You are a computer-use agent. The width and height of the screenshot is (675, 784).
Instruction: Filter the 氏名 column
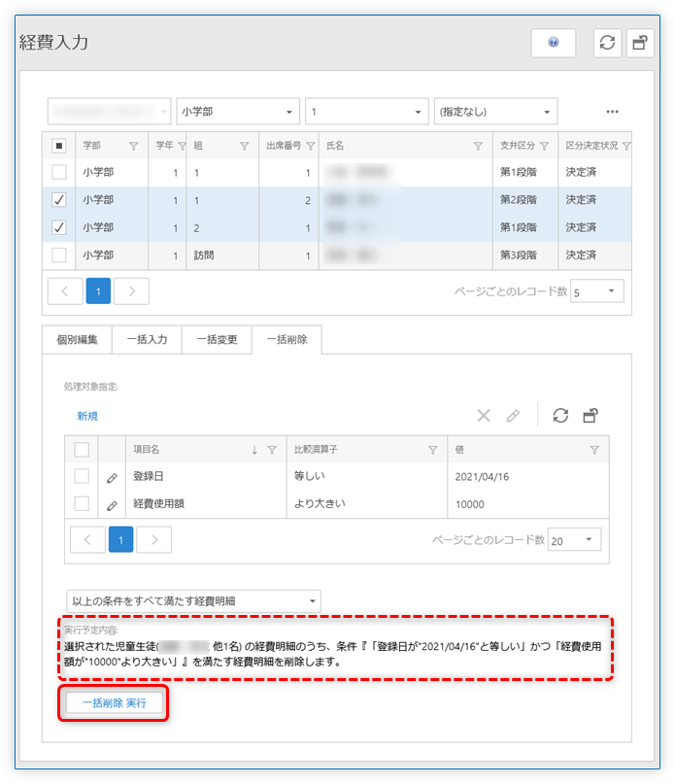point(478,146)
